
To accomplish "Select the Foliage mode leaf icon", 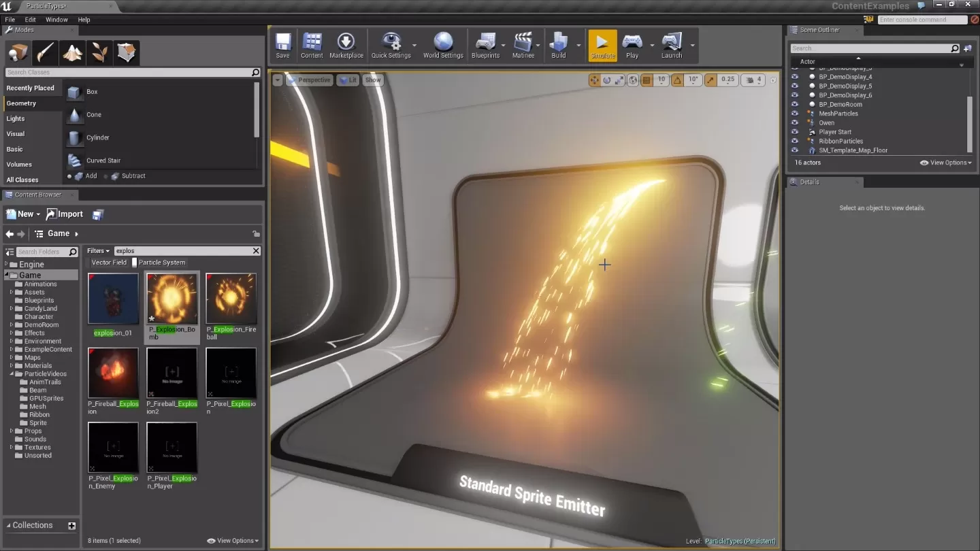I will [99, 52].
